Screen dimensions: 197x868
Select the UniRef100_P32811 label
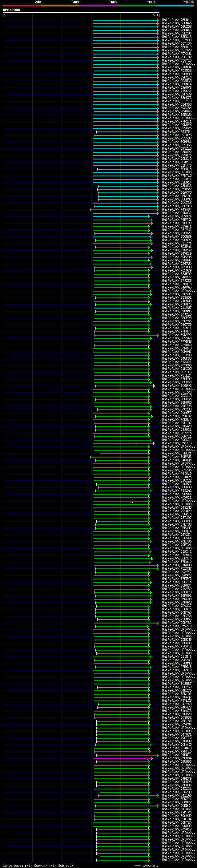coord(177,179)
